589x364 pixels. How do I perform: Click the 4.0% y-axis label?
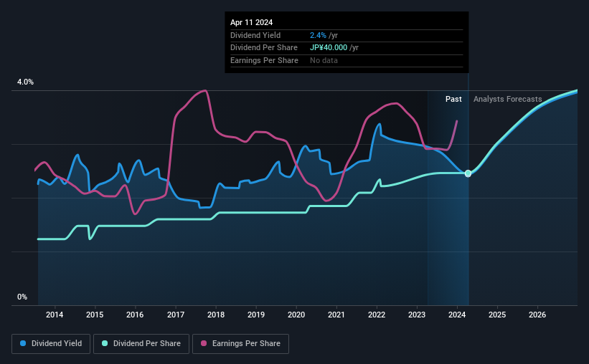[x=25, y=82]
